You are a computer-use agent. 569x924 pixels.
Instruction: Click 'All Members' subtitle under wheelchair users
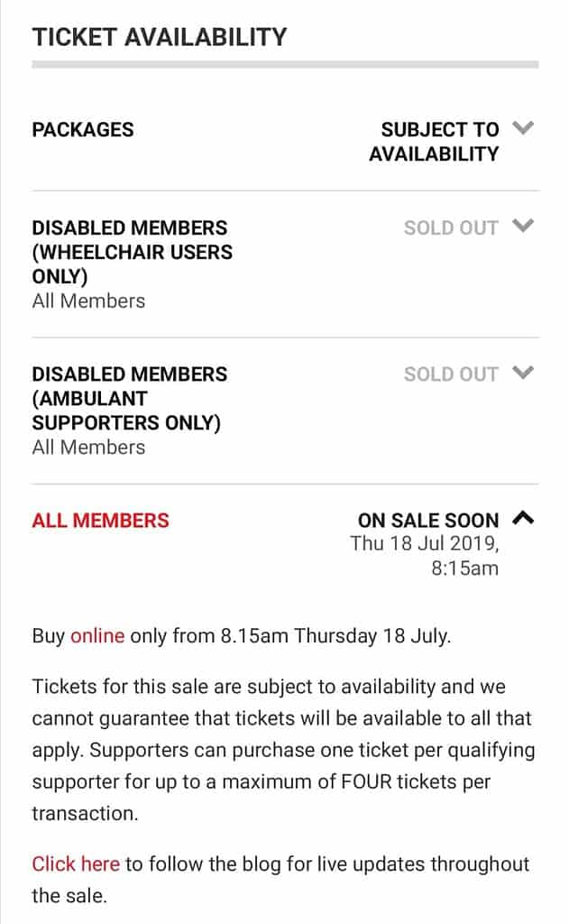point(88,301)
